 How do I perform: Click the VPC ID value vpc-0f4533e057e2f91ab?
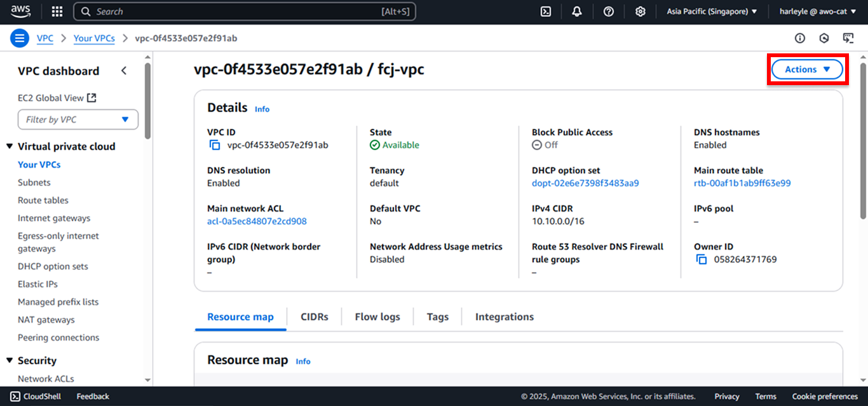coord(278,145)
